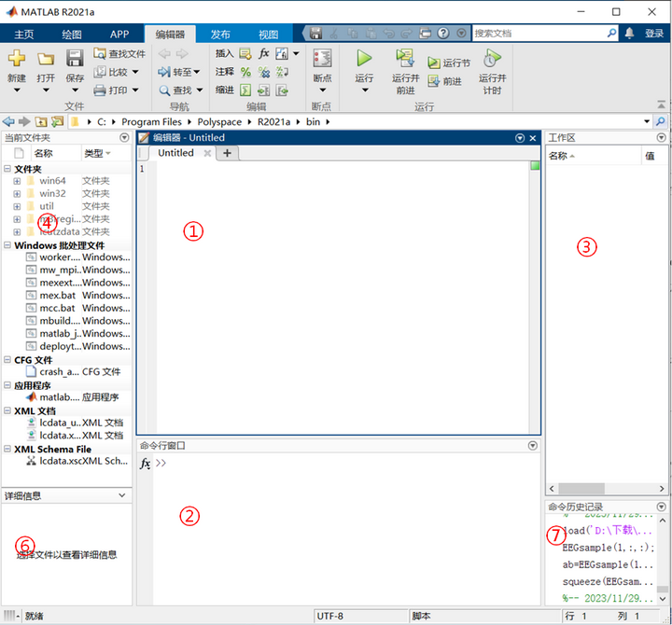Click the increase indent icon
672x625 pixels.
[263, 90]
